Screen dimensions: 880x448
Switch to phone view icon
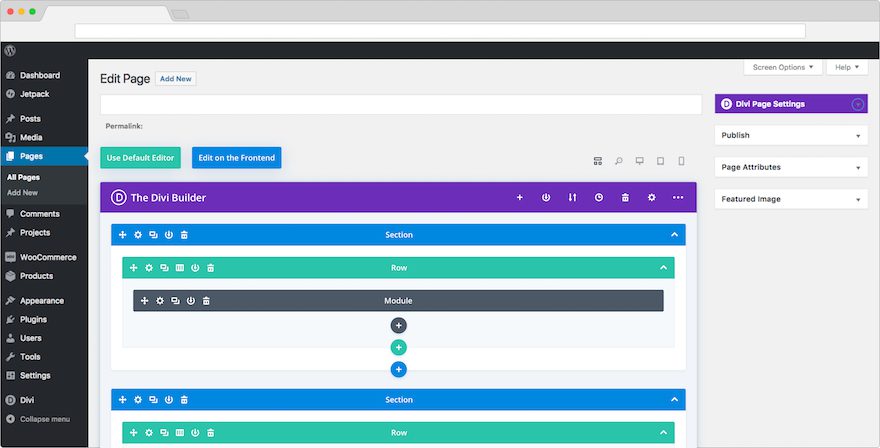681,161
